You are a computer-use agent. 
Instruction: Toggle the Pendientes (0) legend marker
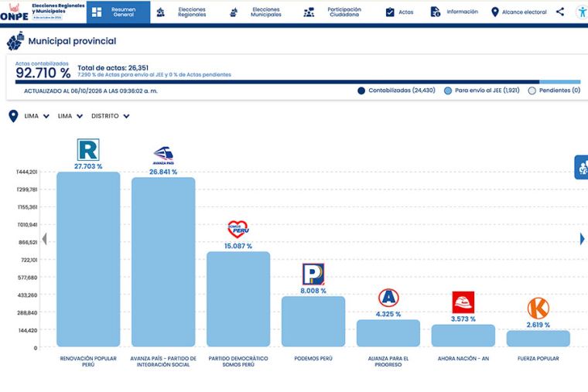pos(532,90)
